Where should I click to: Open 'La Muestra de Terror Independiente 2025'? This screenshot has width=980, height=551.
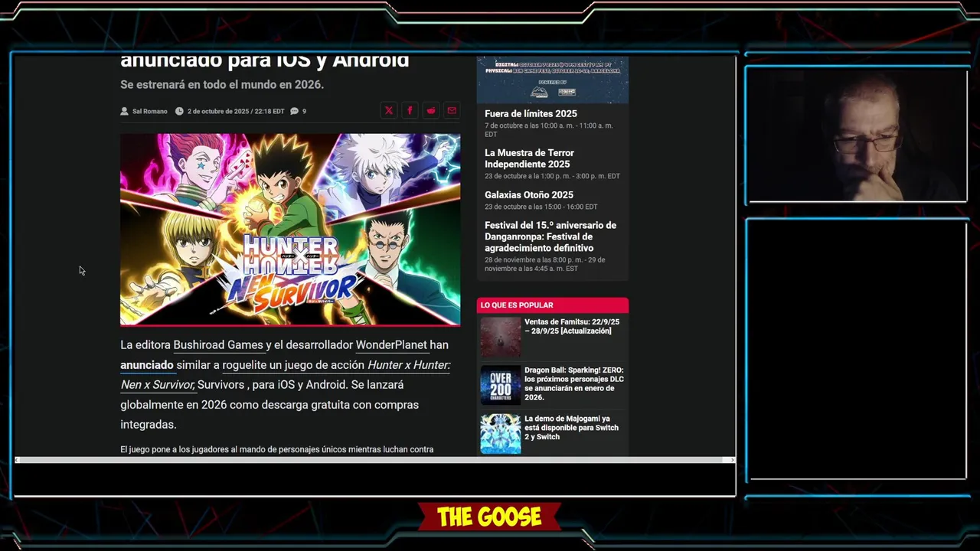click(529, 158)
